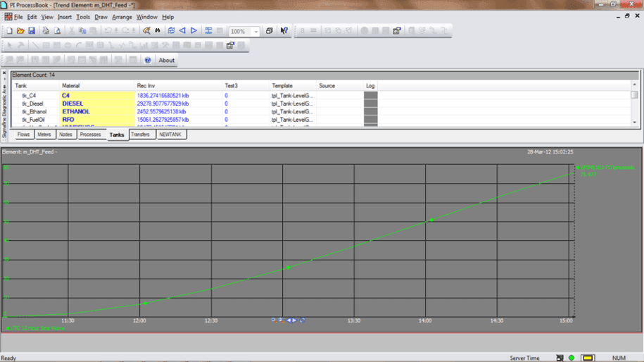Click the green status circle in status bar
This screenshot has height=362, width=644.
(572, 358)
